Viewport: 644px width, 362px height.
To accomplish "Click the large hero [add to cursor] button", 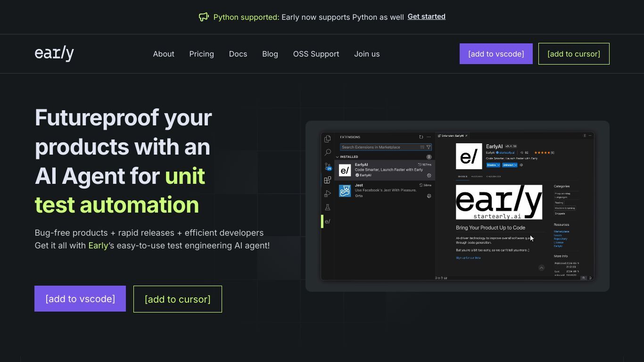I will pyautogui.click(x=178, y=299).
